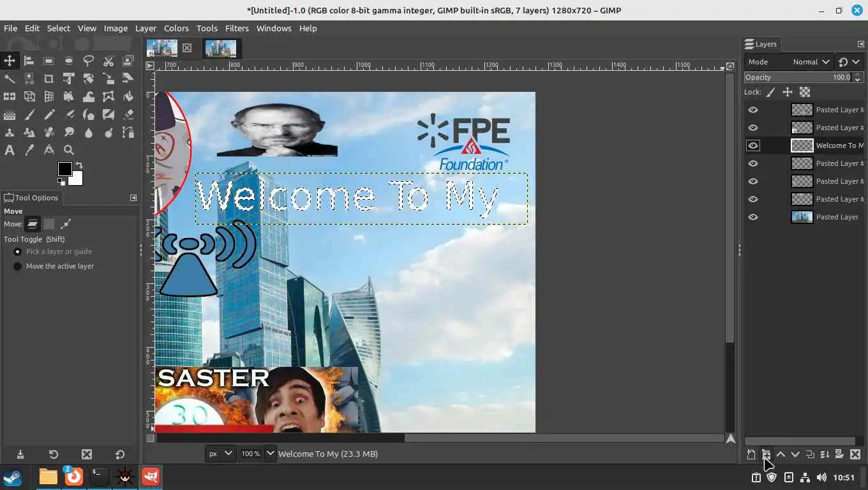This screenshot has height=490, width=868.
Task: Toggle lock pixels brush icon
Action: tap(771, 92)
